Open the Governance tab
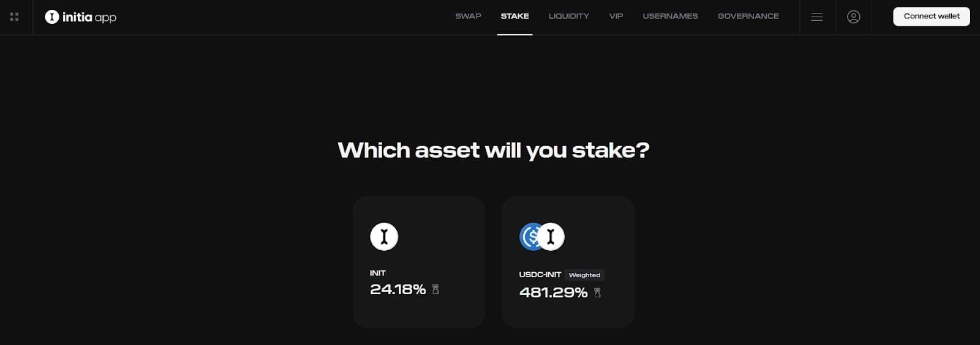The height and width of the screenshot is (345, 980). [x=748, y=17]
